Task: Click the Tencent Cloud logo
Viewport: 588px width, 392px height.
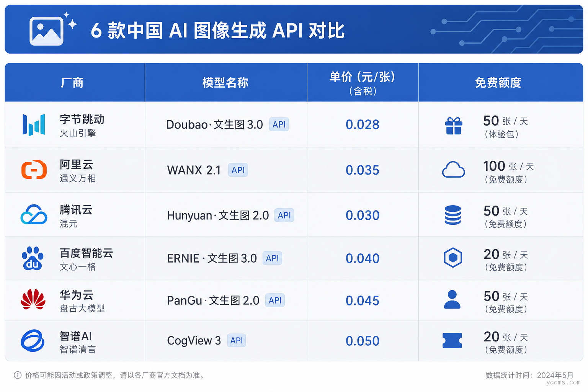Action: pos(34,214)
